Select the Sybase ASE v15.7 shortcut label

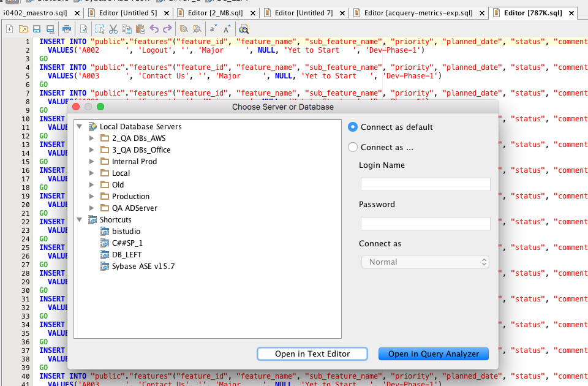pos(143,266)
